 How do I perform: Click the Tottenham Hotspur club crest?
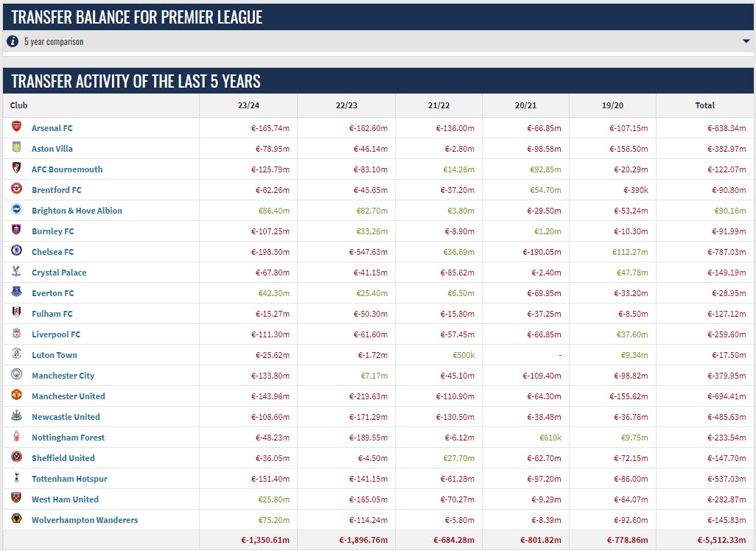16,477
